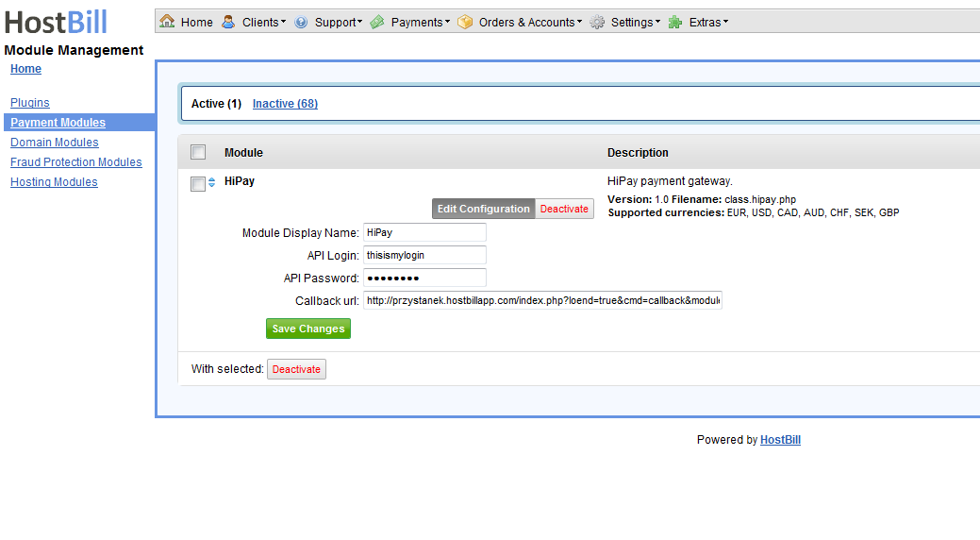Focus the Callback url field
The width and height of the screenshot is (980, 540).
pyautogui.click(x=542, y=300)
